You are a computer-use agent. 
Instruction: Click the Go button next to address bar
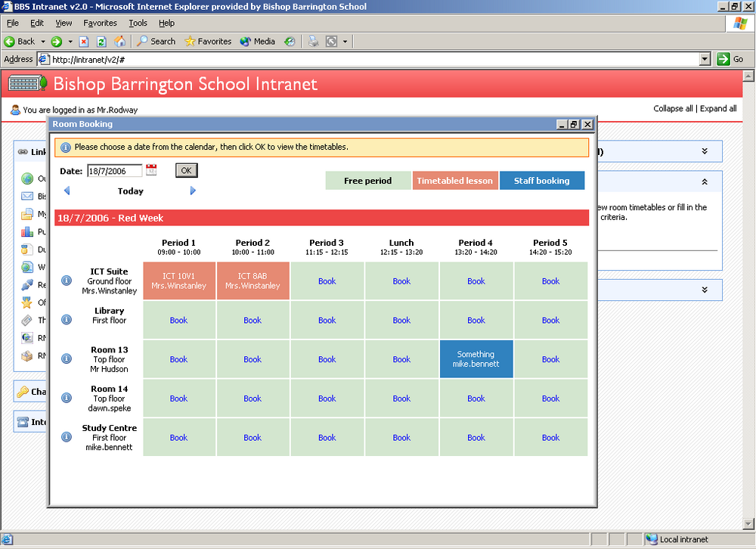coord(730,59)
